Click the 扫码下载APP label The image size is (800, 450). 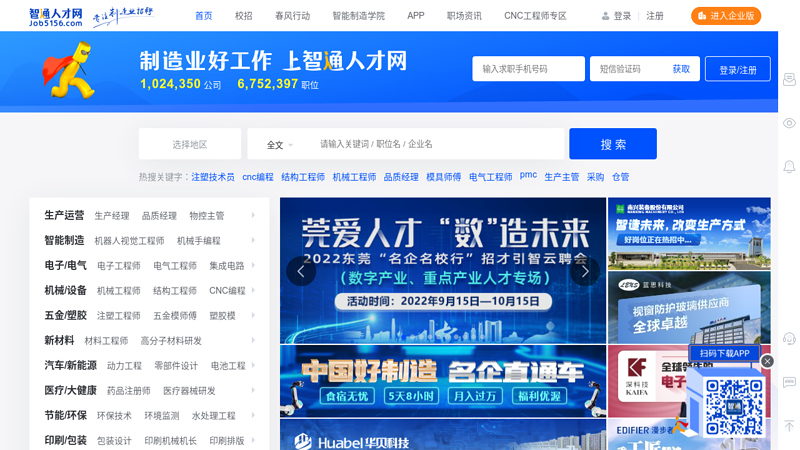[724, 353]
